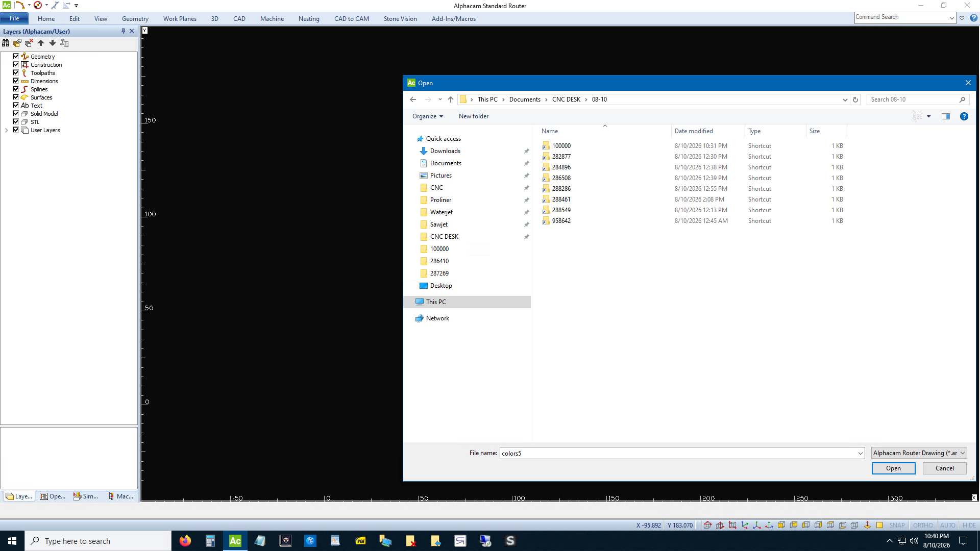Go back using the Open dialog back arrow
Screen dimensions: 980x551
coord(413,99)
